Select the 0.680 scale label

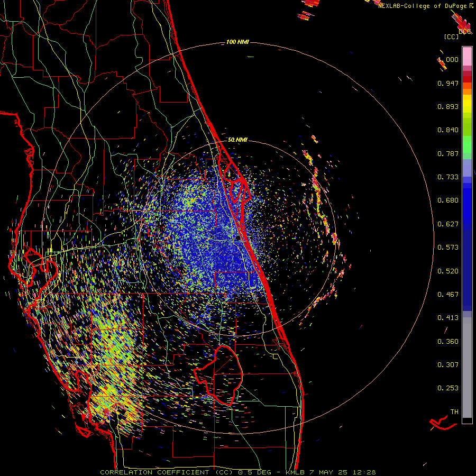pyautogui.click(x=448, y=200)
